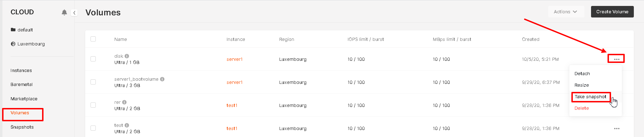Screen dimensions: 644x137
Task: Go to Snapshots in the sidebar
Action: pos(22,127)
